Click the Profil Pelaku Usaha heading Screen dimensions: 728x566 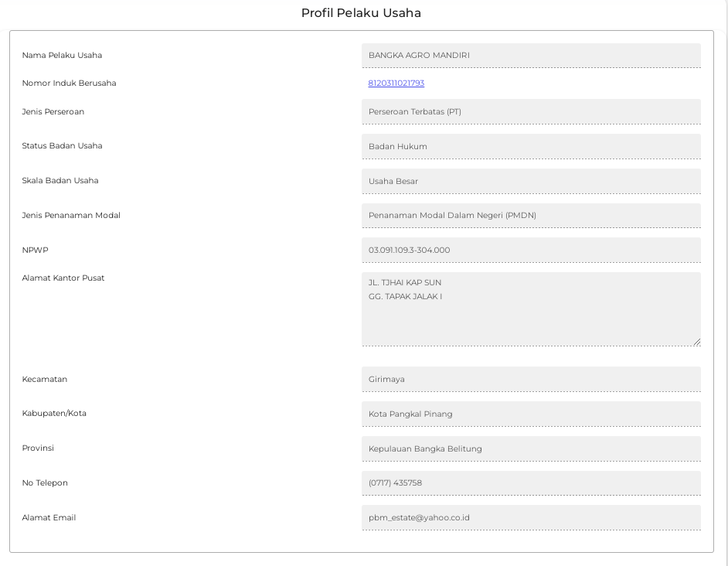click(361, 13)
